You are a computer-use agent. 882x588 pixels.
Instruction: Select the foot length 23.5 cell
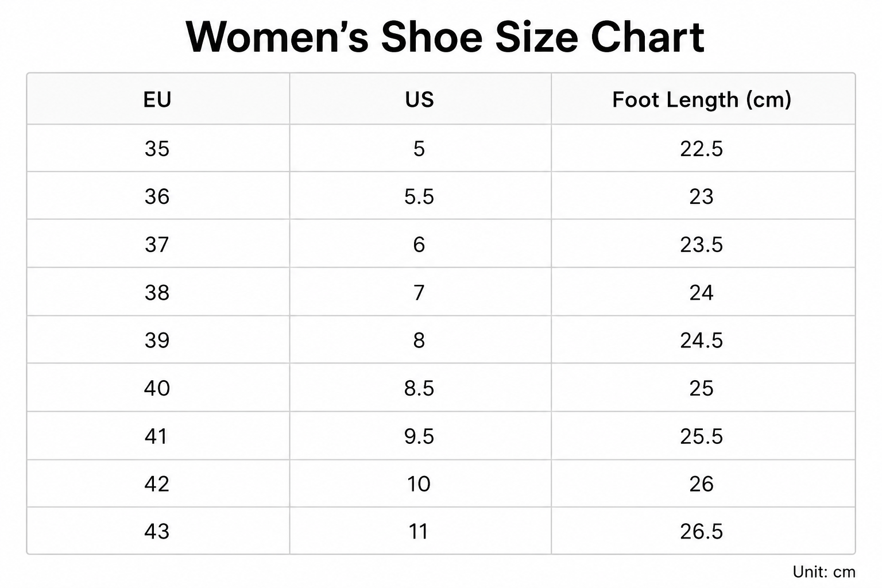(703, 245)
